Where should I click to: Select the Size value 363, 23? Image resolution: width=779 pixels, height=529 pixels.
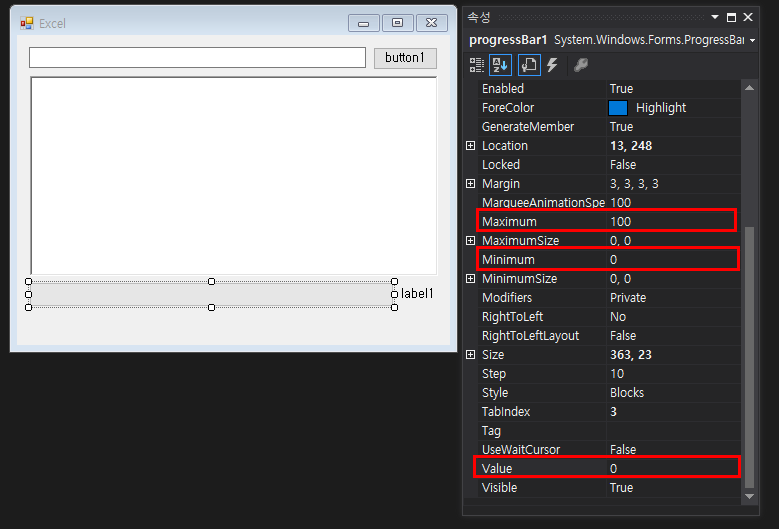pos(630,355)
